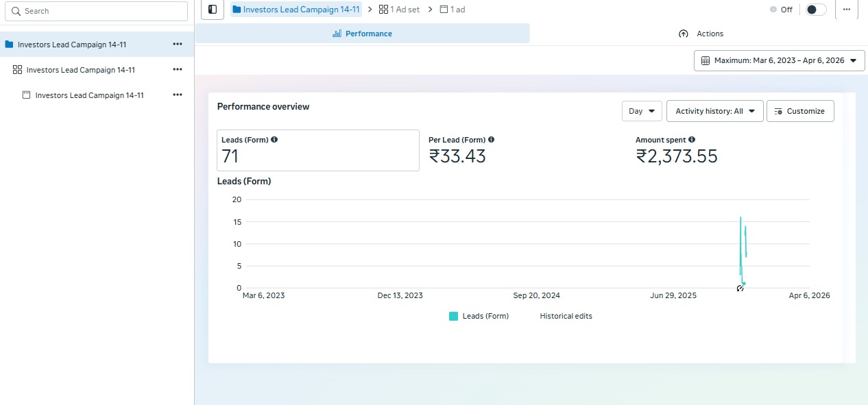Click Investors Lead Campaign 14-11 breadcrumb
Screen dimensions: 868x405
point(296,10)
